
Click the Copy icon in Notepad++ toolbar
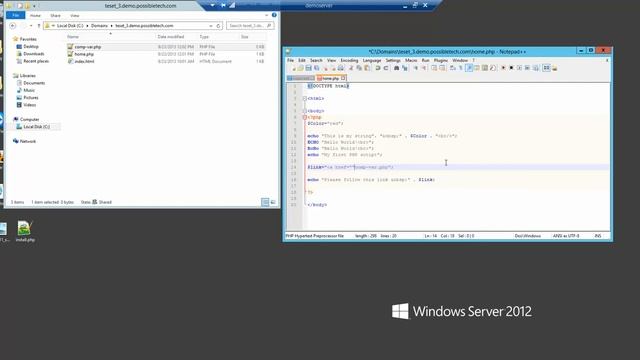[359, 68]
